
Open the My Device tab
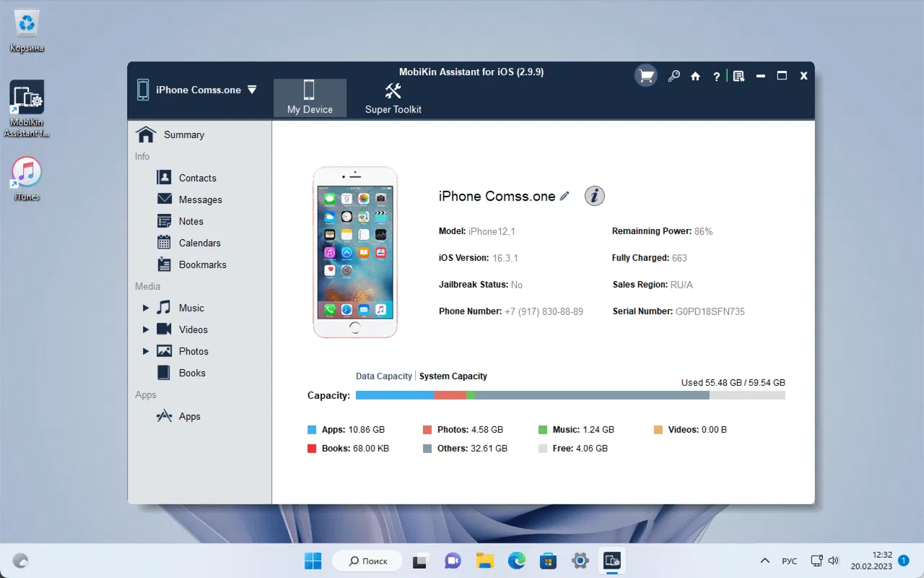(x=310, y=98)
